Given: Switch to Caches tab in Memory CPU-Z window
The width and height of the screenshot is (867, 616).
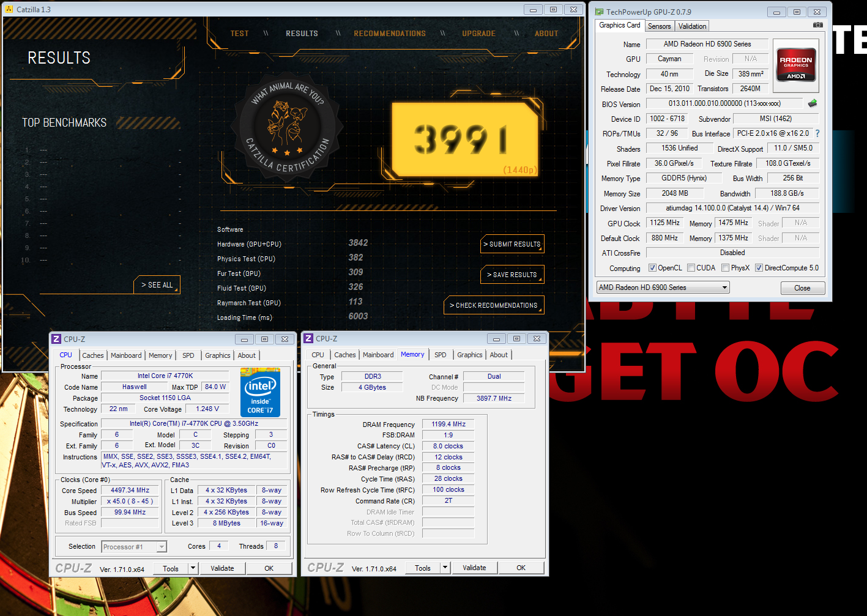Looking at the screenshot, I should 345,355.
